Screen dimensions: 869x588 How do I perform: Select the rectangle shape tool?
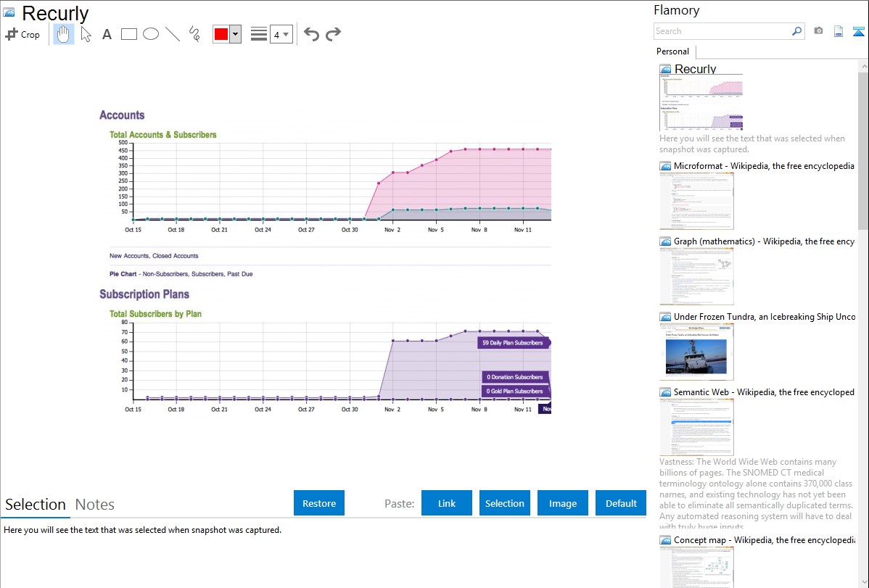tap(128, 34)
